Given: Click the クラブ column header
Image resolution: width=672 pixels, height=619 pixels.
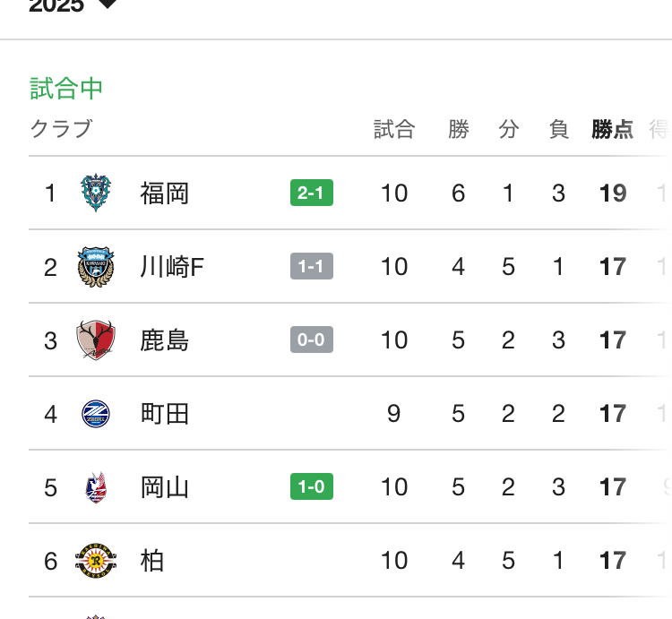Looking at the screenshot, I should point(61,129).
